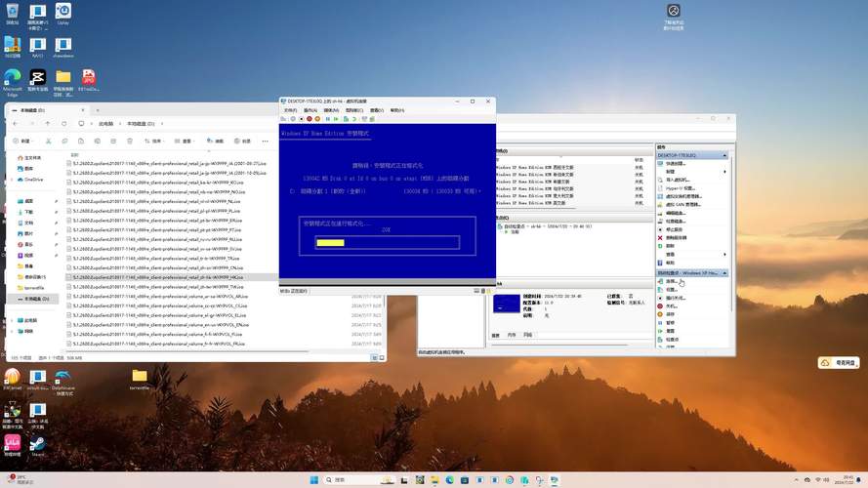Open the add new tab plus in File Explorer
This screenshot has height=488, width=868.
(98, 110)
